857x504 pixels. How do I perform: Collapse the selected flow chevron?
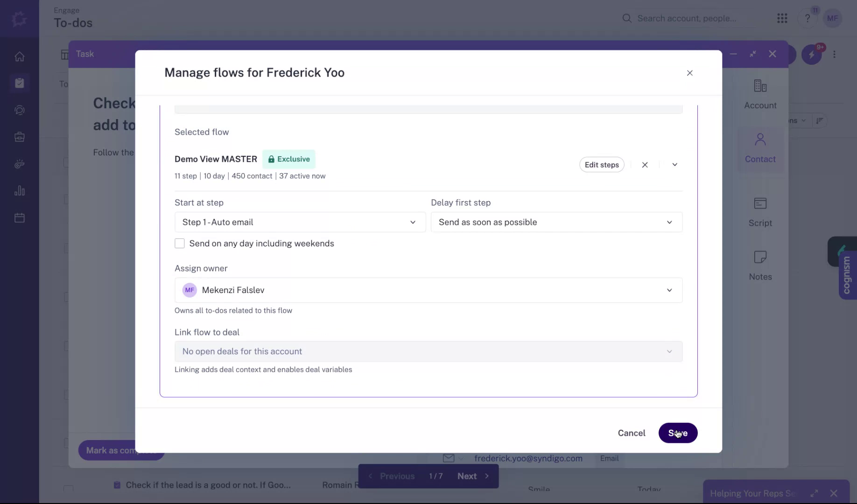pos(674,165)
